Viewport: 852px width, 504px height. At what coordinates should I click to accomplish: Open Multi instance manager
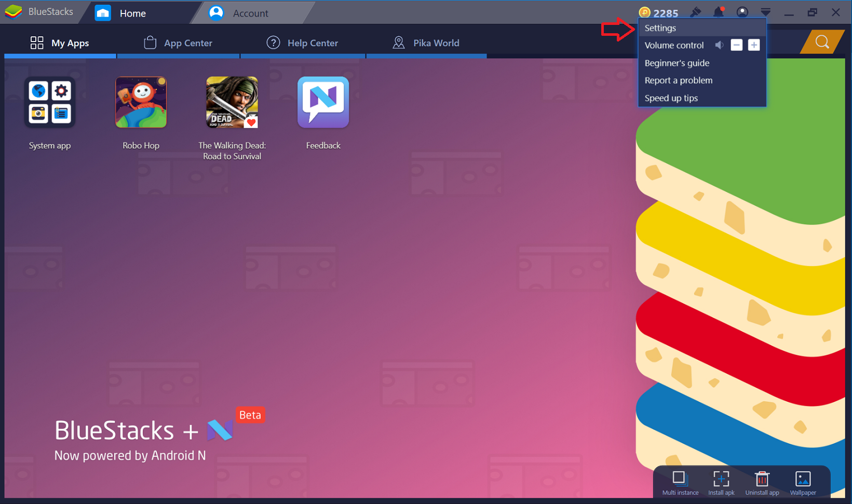(x=680, y=483)
